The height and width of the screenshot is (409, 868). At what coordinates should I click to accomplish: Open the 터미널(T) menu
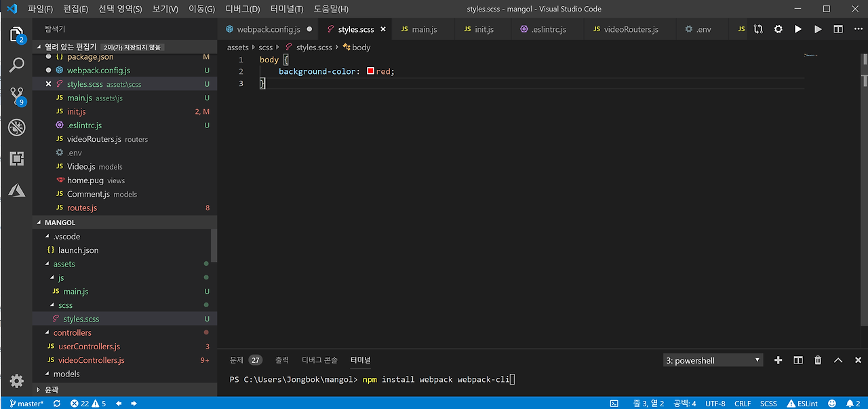287,9
